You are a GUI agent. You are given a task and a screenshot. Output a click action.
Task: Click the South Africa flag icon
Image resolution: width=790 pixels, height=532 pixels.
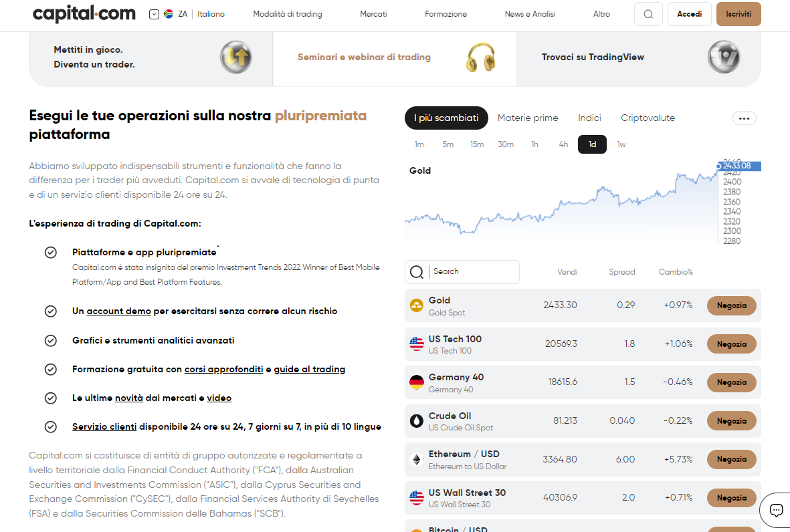169,14
